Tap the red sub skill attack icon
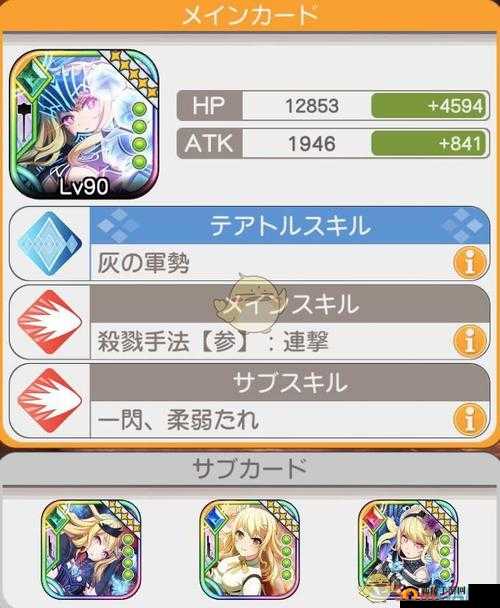This screenshot has width=500, height=608. [x=49, y=401]
